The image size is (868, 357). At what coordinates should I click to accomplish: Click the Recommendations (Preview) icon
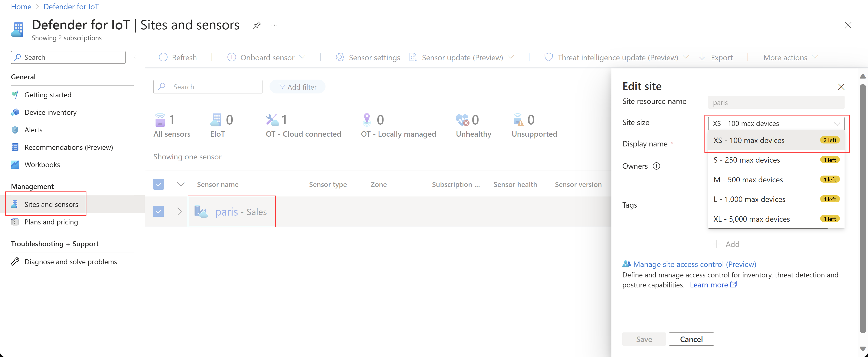click(15, 147)
